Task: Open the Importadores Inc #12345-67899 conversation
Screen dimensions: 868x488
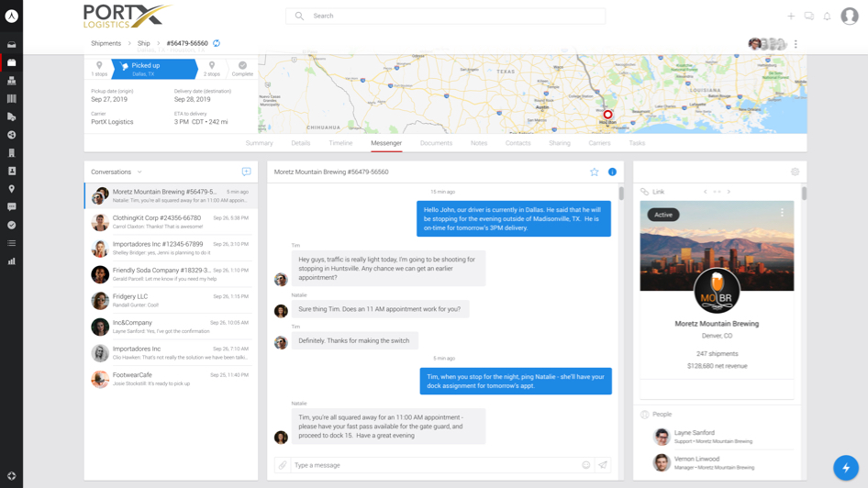Action: pos(171,248)
